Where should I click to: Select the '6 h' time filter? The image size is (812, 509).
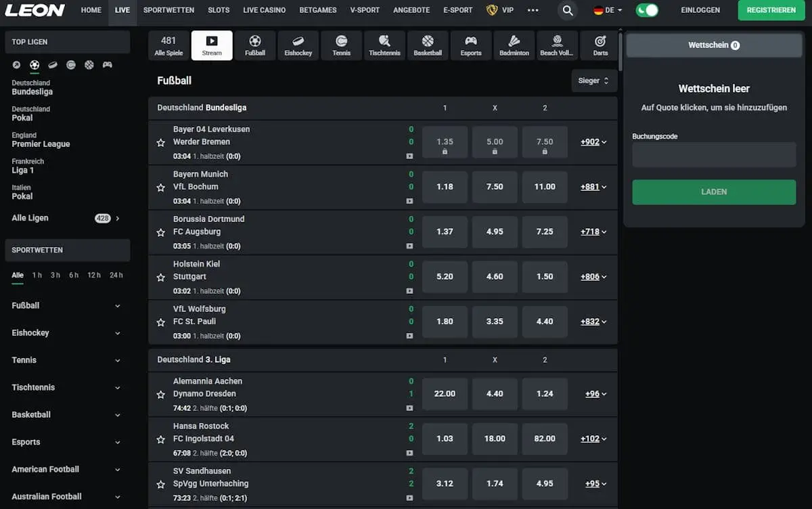coord(73,275)
